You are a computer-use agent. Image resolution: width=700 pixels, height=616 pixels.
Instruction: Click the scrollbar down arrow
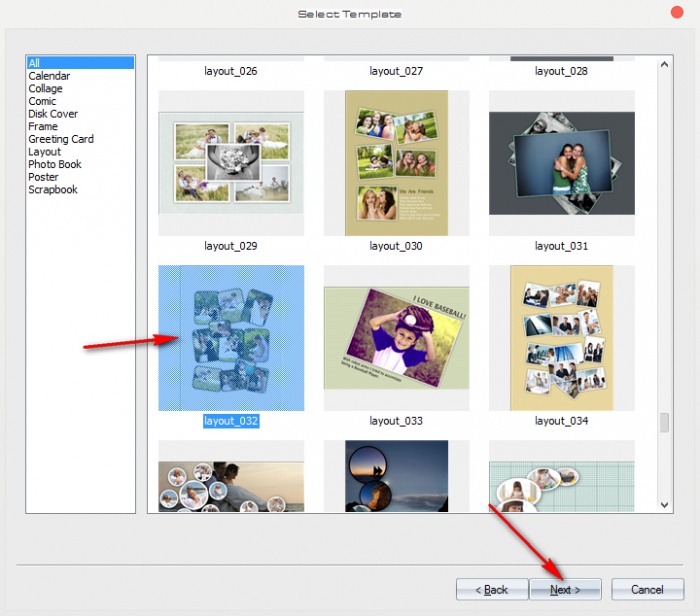(x=664, y=505)
